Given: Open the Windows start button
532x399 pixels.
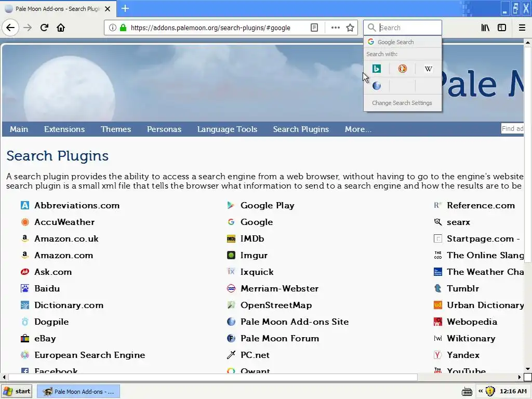Looking at the screenshot, I should coord(17,391).
